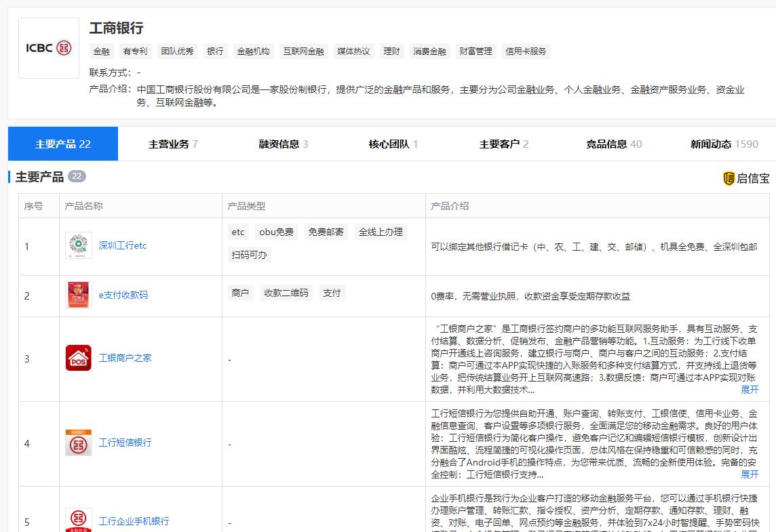
Task: Click the 理财 tag
Action: click(391, 52)
